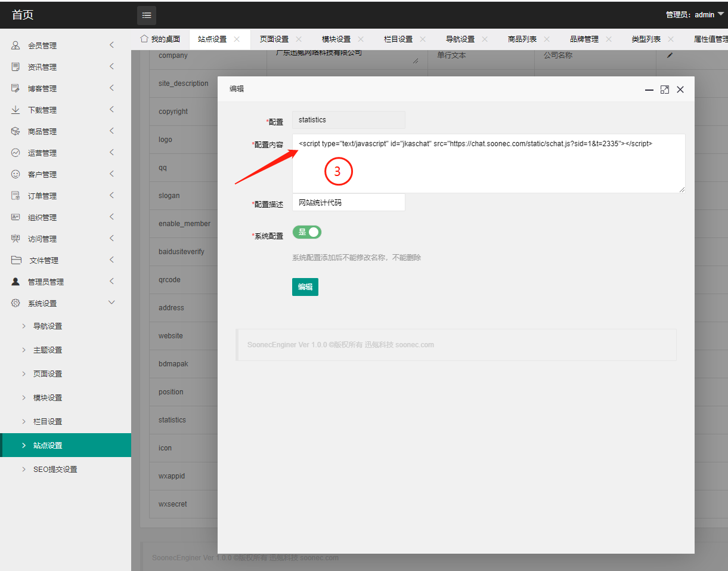The image size is (728, 571).
Task: Click the bdmapak row label
Action: [174, 364]
